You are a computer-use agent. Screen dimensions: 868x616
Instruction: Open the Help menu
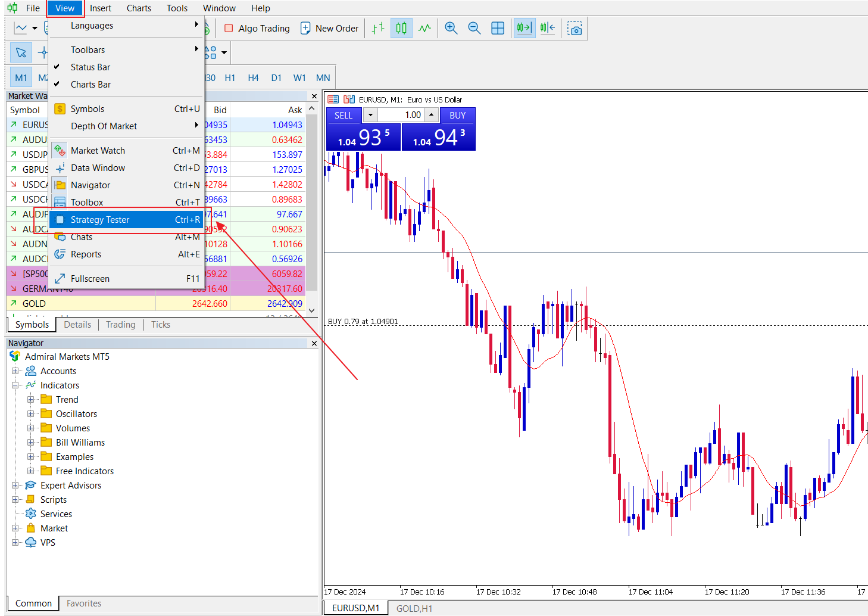coord(260,8)
